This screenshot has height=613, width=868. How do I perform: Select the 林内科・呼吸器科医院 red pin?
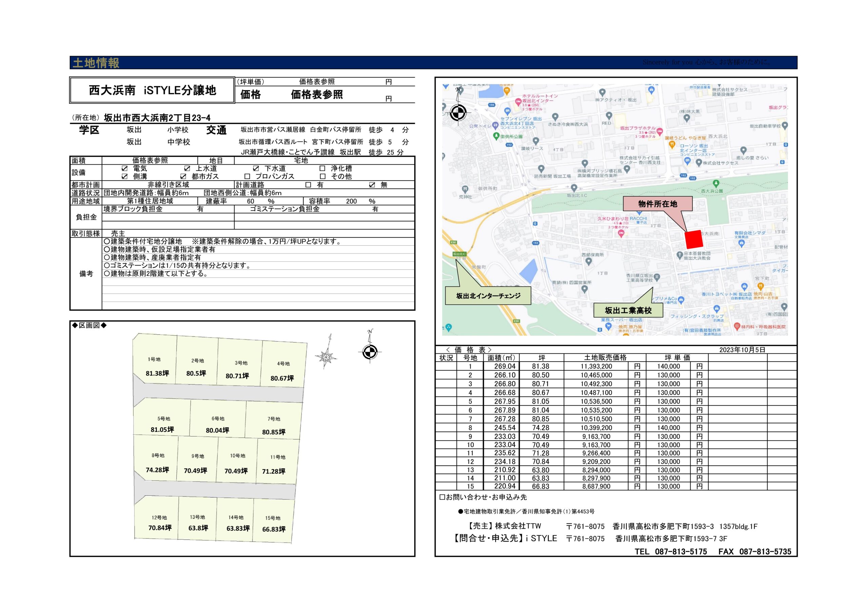[736, 325]
